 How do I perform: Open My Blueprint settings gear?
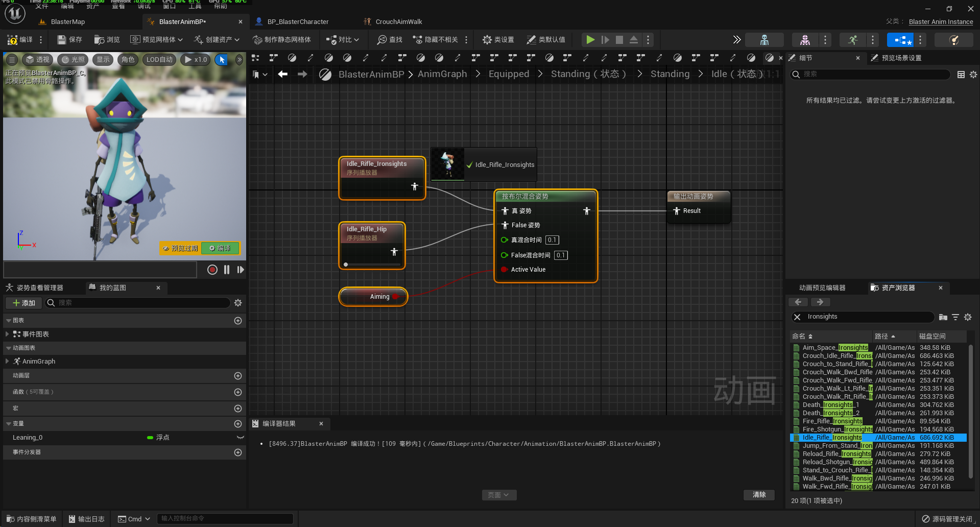coord(238,303)
